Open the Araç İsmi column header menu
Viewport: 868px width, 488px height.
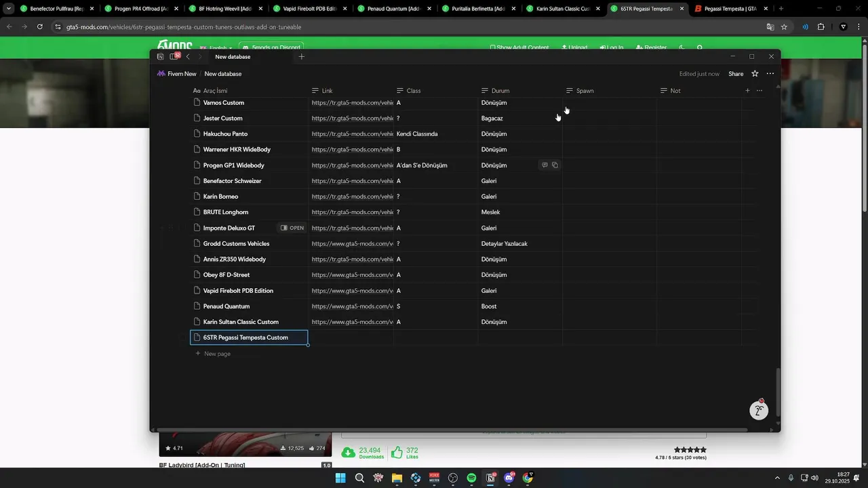click(x=250, y=91)
